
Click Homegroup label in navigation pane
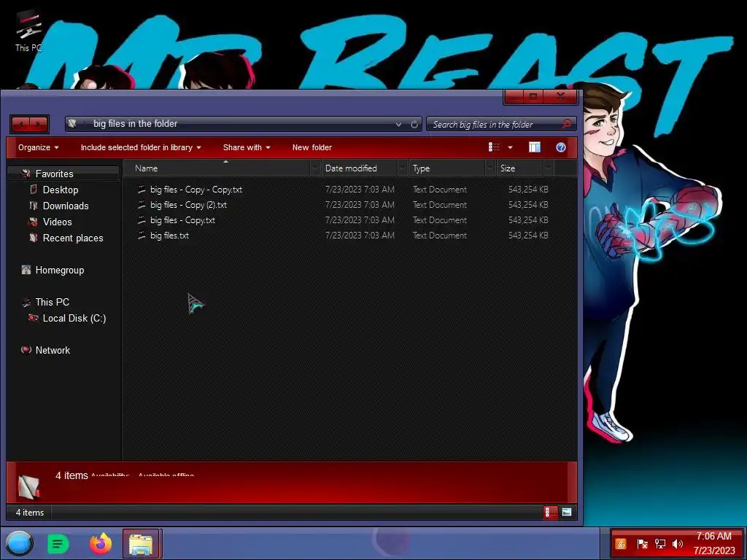(60, 270)
